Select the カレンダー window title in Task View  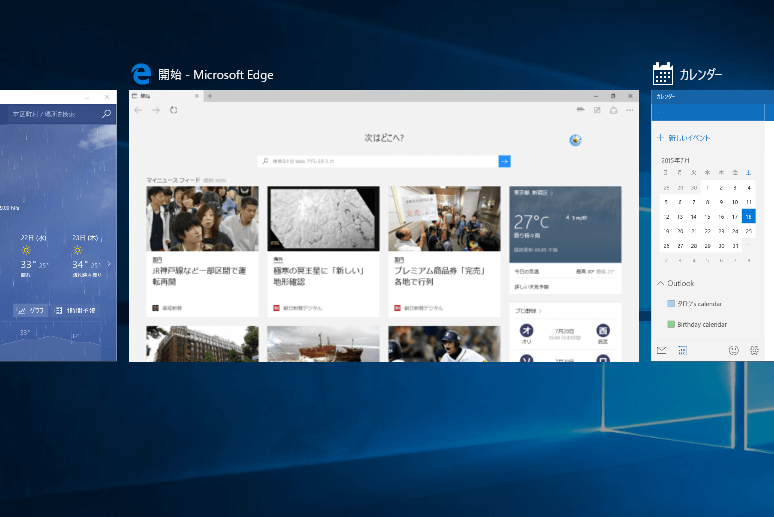pos(701,75)
